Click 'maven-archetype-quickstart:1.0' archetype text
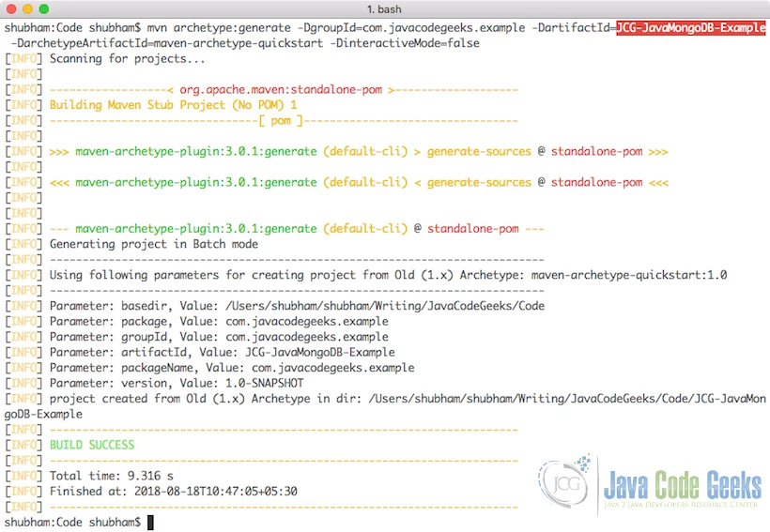The image size is (770, 532). [x=629, y=275]
